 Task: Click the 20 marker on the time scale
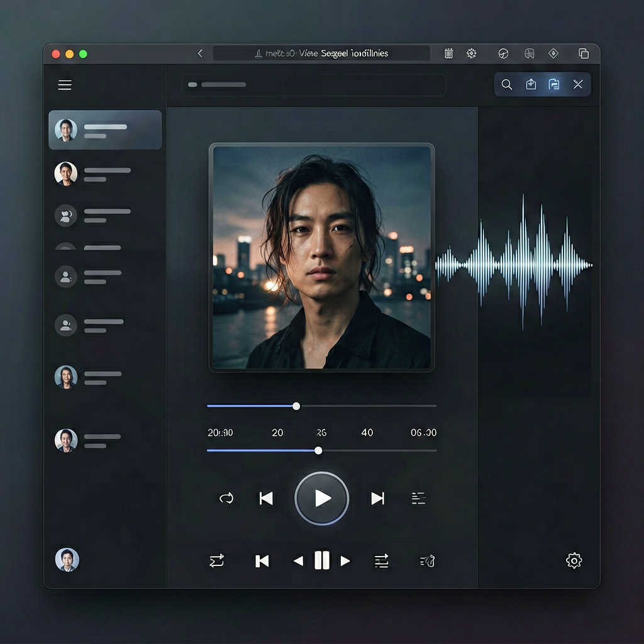[x=277, y=433]
